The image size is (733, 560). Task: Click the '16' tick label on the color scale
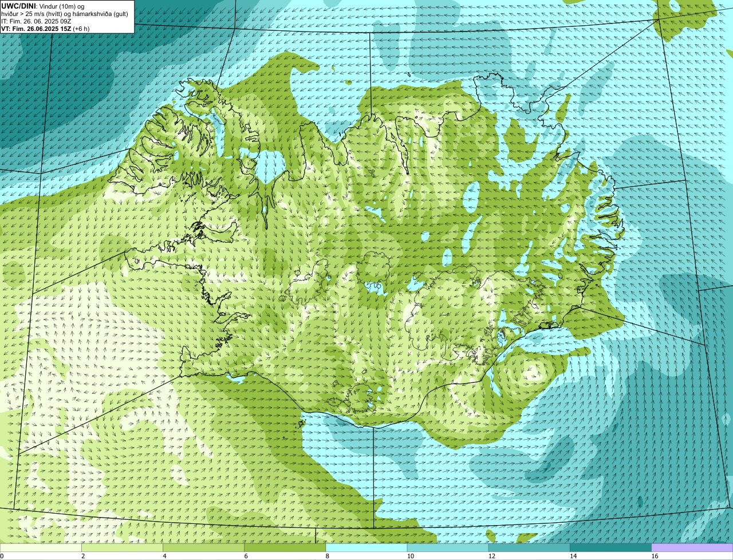(x=655, y=556)
